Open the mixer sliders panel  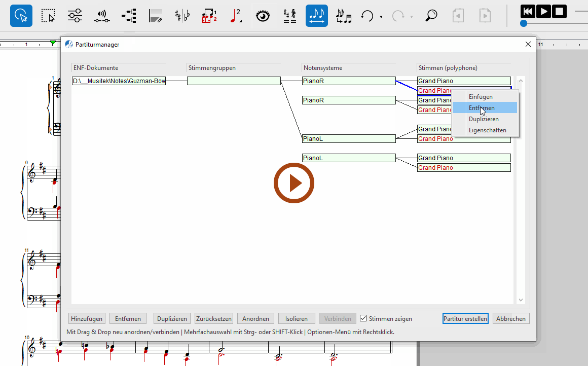(x=75, y=16)
